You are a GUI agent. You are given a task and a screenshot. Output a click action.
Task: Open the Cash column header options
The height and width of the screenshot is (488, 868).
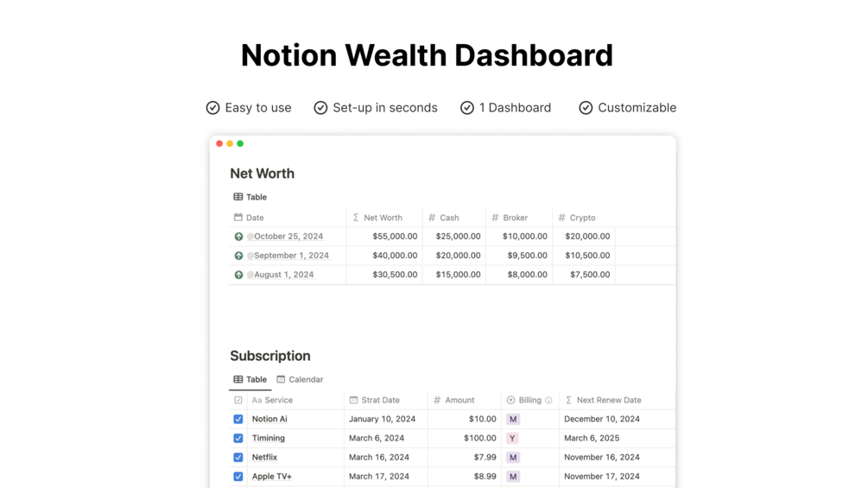coord(449,218)
